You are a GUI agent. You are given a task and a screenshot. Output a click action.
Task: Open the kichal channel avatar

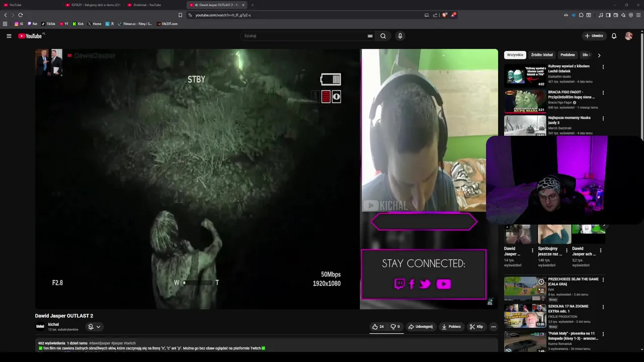pyautogui.click(x=40, y=327)
